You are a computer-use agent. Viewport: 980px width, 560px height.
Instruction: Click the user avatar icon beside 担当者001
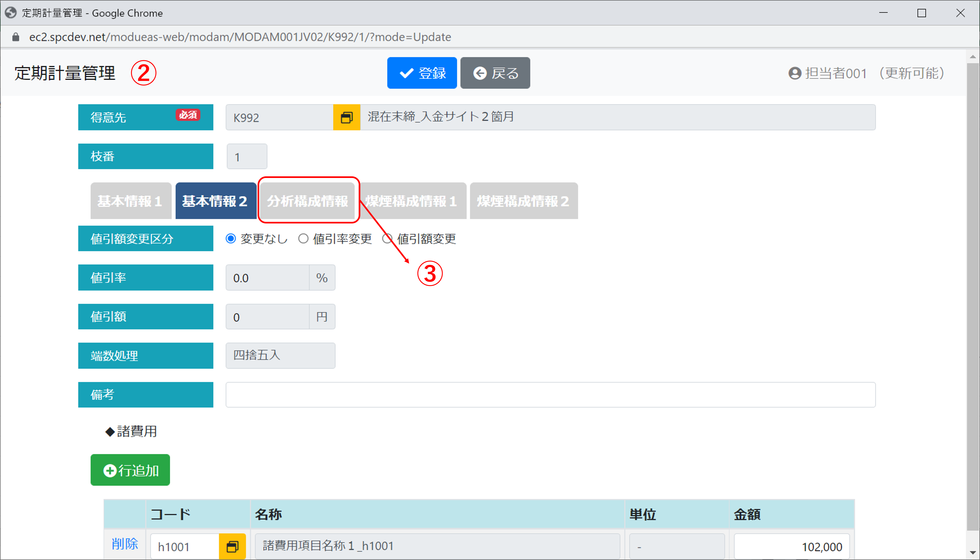coord(795,73)
